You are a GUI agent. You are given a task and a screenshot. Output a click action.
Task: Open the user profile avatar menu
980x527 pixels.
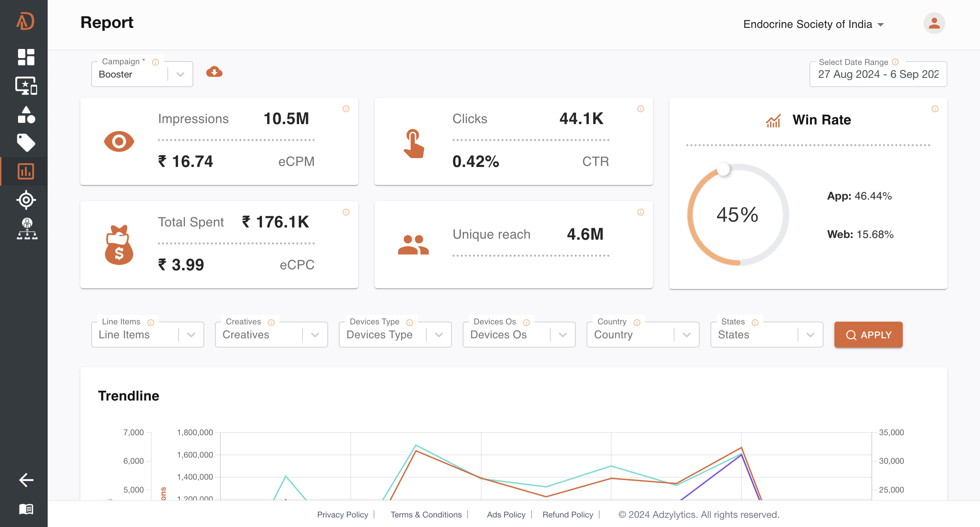tap(934, 23)
